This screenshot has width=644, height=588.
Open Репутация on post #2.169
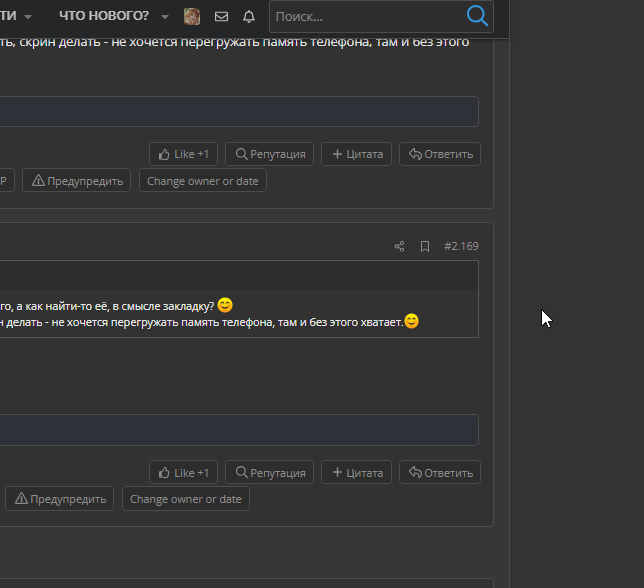tap(269, 472)
